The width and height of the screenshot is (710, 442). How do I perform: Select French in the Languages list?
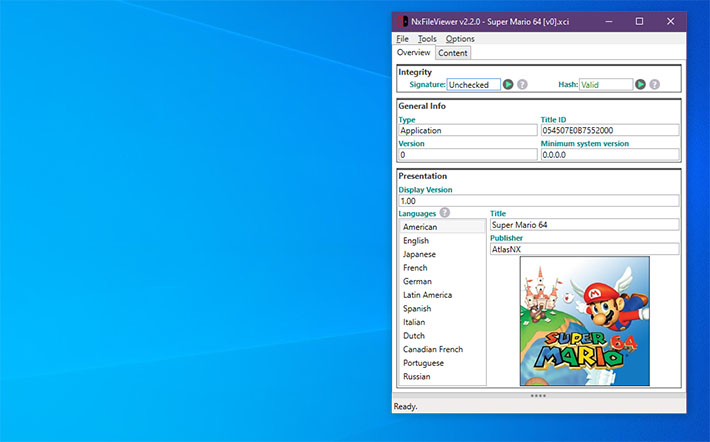[x=442, y=268]
